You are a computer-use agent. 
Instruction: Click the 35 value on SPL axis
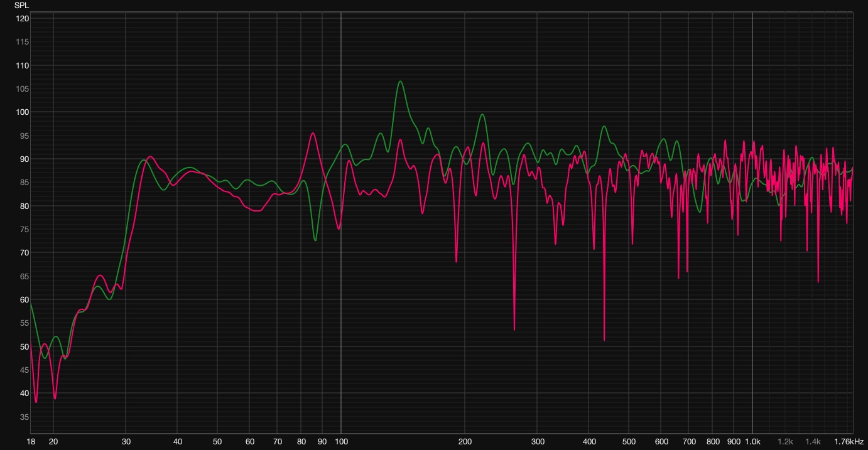click(23, 417)
